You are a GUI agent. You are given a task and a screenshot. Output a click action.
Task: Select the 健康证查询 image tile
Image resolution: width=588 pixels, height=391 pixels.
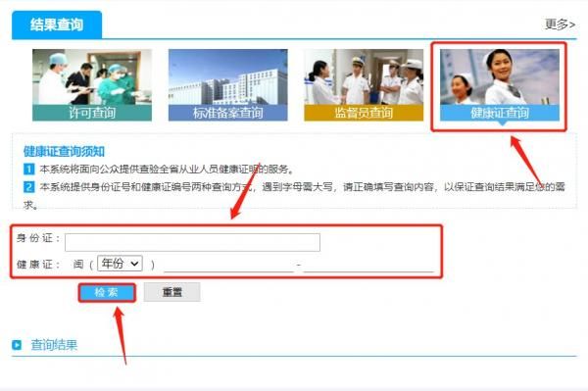pos(500,85)
